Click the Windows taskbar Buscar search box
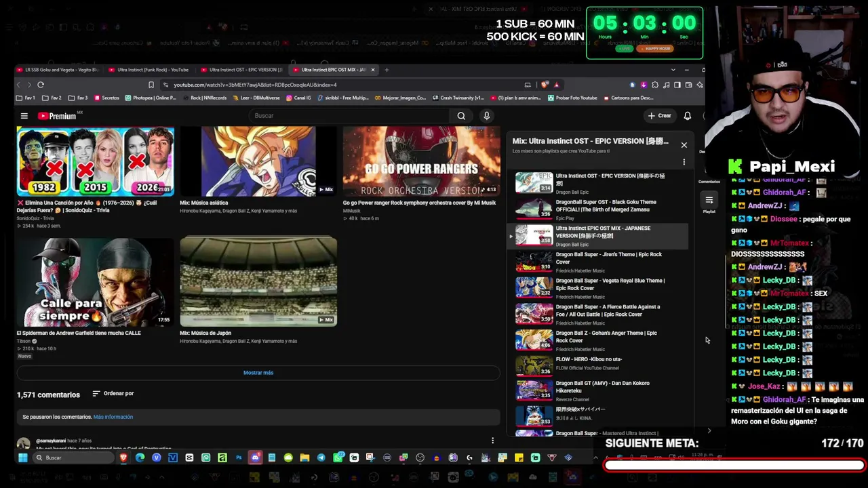868x488 pixels. click(73, 457)
